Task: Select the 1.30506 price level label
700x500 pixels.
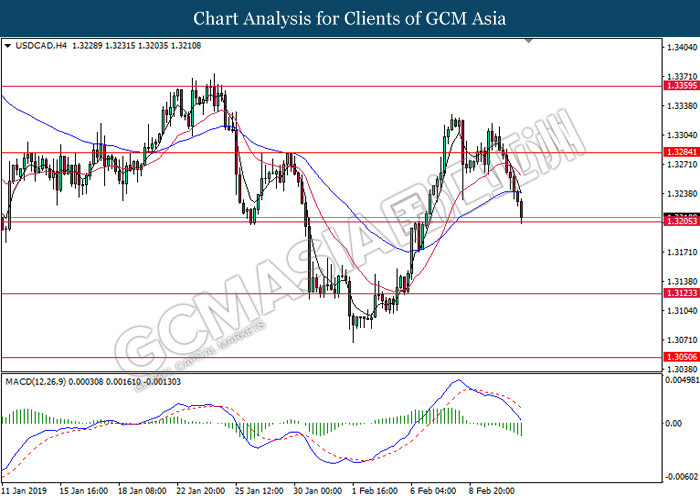Action: 682,357
